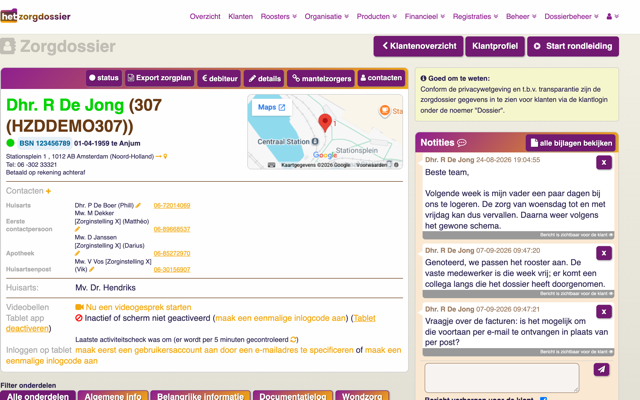Select the Belangrijke informatie filter tab
The width and height of the screenshot is (640, 400).
200,396
